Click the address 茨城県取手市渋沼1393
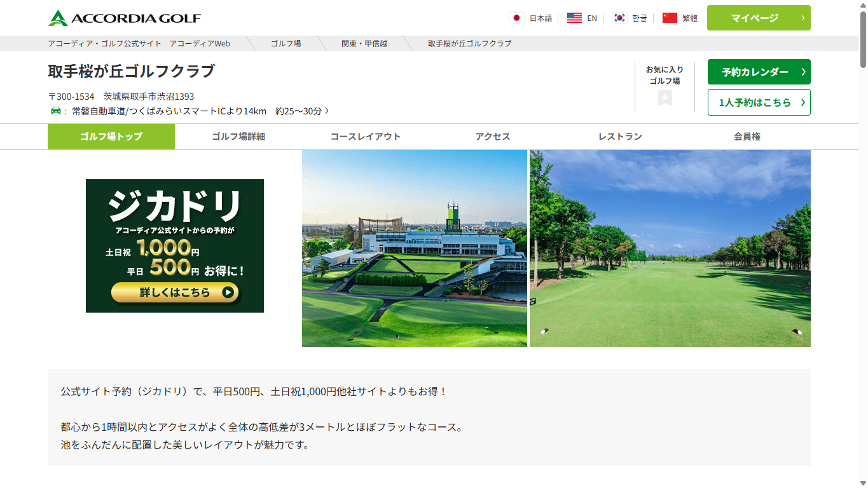The image size is (868, 488). [149, 97]
